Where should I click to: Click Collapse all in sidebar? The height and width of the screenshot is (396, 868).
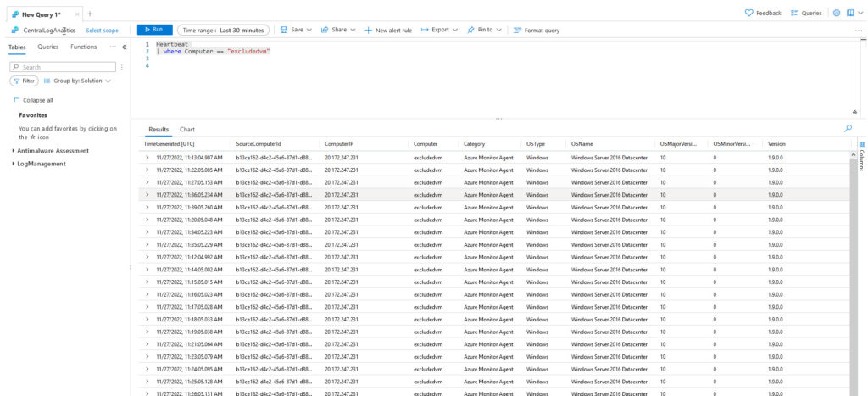coord(33,100)
